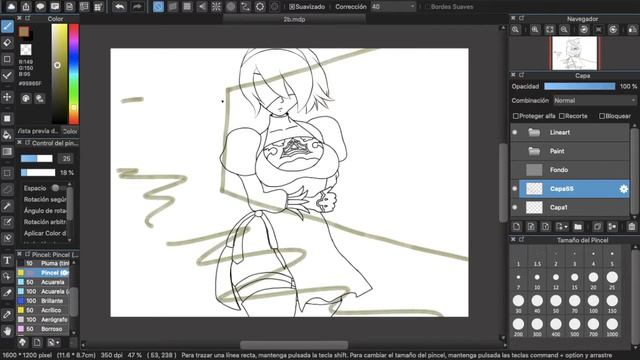The width and height of the screenshot is (640, 360).
Task: Switch to the Vista previa tab
Action: point(38,131)
